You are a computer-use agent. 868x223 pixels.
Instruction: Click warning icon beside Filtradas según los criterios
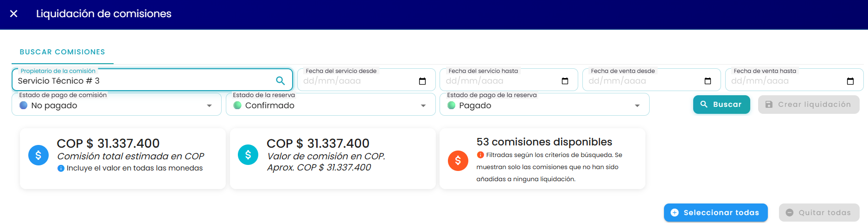coord(480,155)
